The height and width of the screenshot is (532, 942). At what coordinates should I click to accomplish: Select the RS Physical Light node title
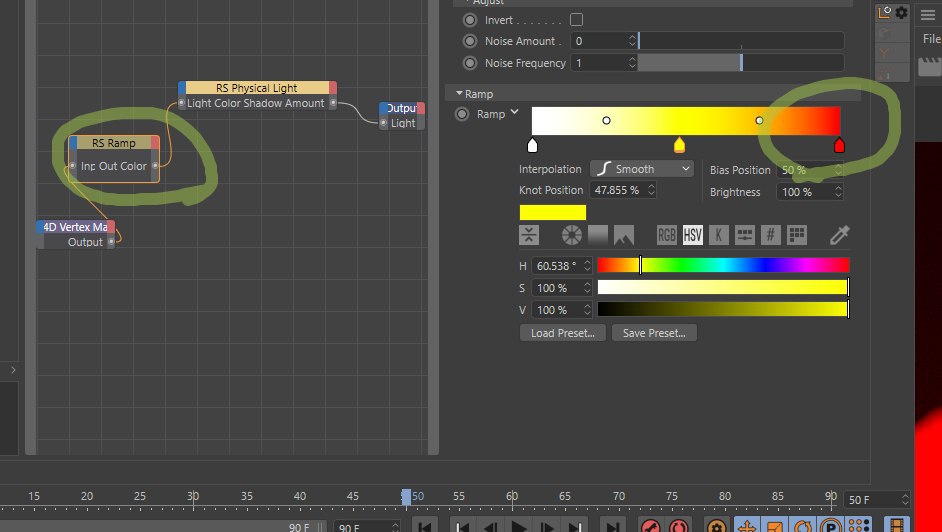257,88
